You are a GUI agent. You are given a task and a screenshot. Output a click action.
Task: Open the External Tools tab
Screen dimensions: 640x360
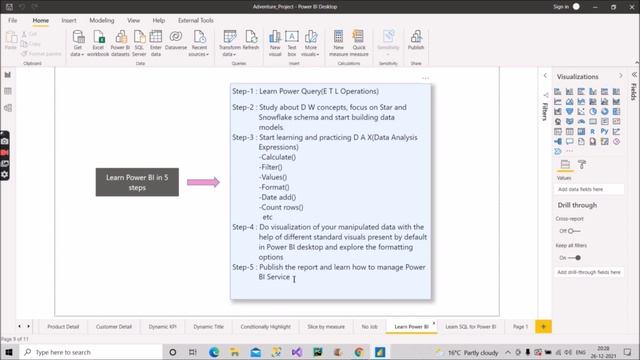196,20
